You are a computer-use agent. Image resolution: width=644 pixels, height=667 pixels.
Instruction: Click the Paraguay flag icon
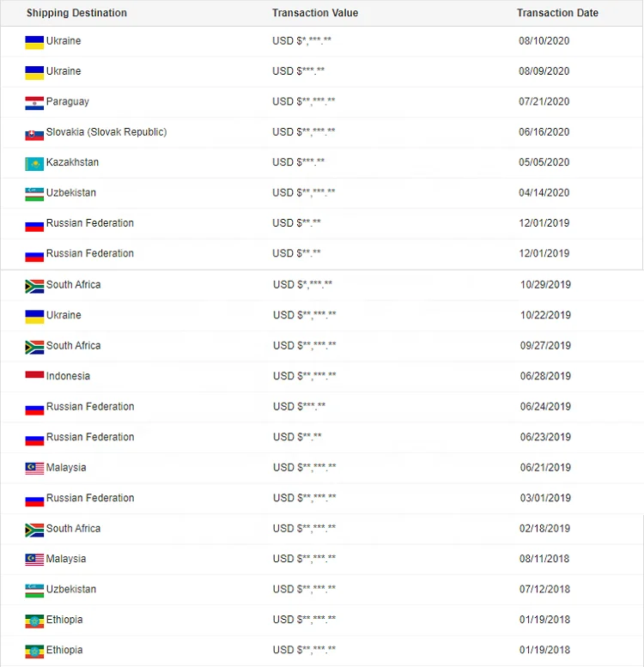34,102
